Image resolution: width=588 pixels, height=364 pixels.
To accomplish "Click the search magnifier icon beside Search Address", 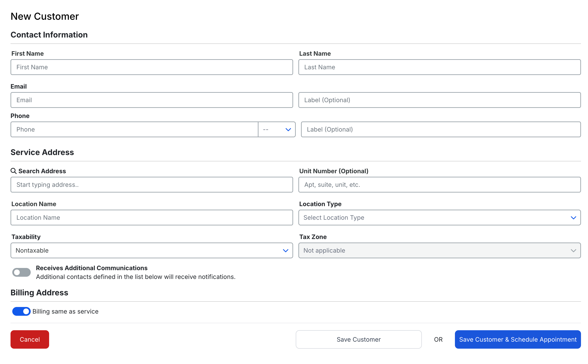I will (x=13, y=171).
